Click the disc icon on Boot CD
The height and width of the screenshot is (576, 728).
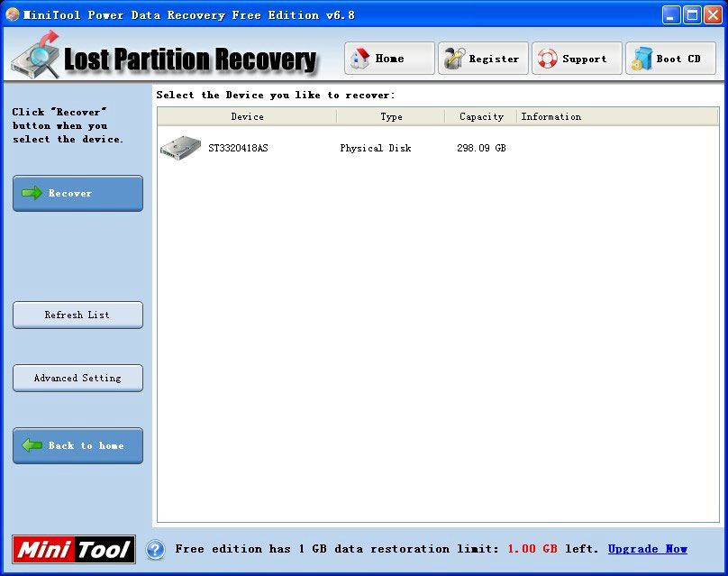point(642,59)
